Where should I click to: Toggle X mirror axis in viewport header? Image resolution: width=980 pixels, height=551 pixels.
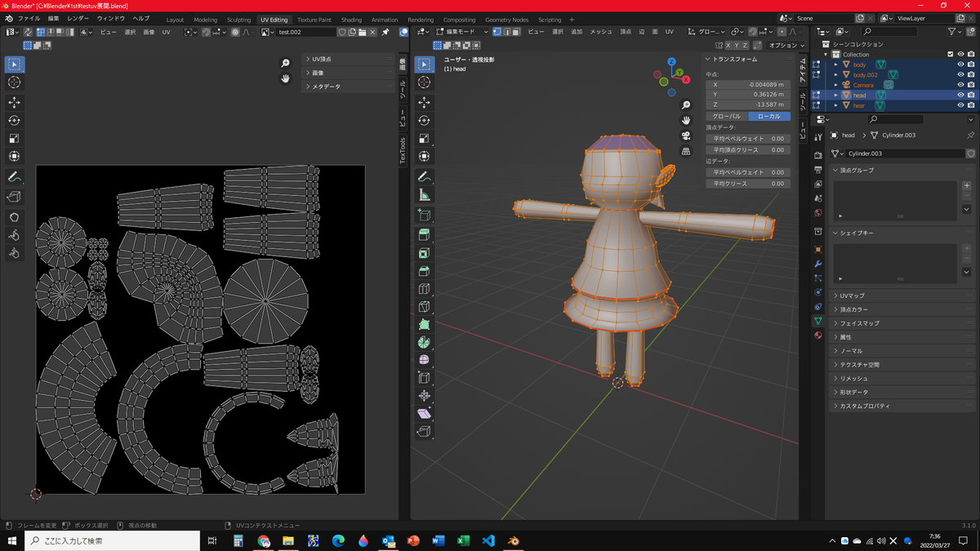[x=728, y=46]
